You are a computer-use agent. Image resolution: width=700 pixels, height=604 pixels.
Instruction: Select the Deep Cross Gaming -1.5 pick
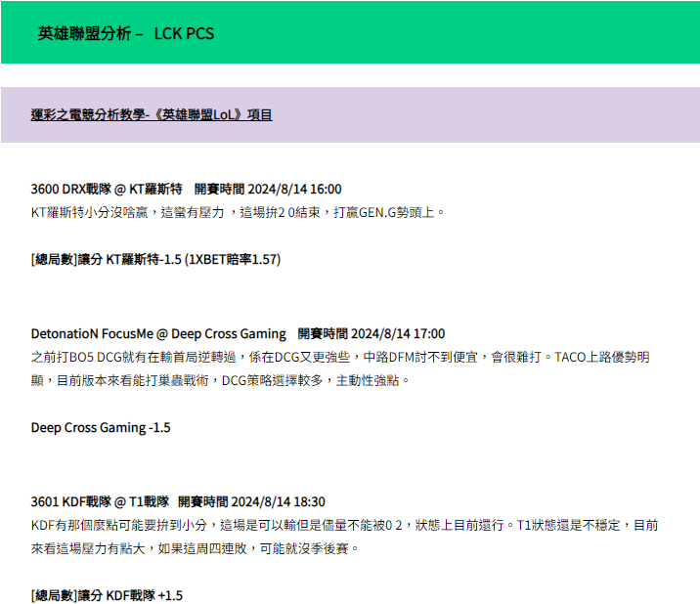[101, 427]
